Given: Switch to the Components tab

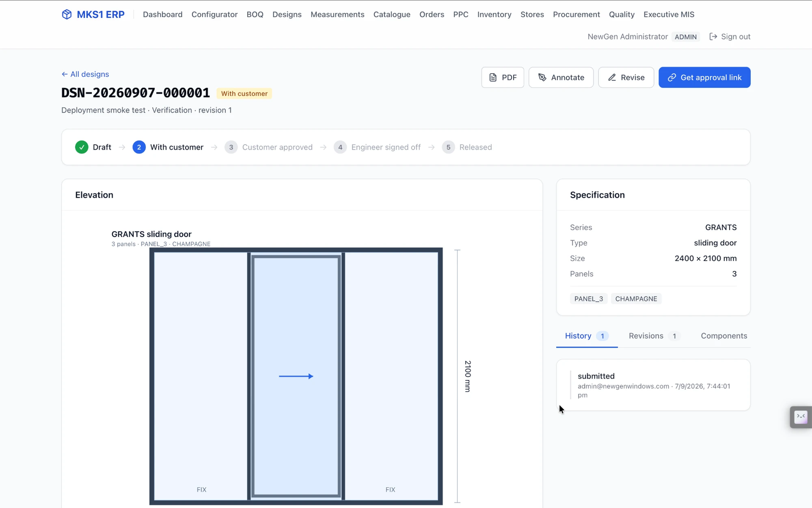Looking at the screenshot, I should click(x=724, y=336).
